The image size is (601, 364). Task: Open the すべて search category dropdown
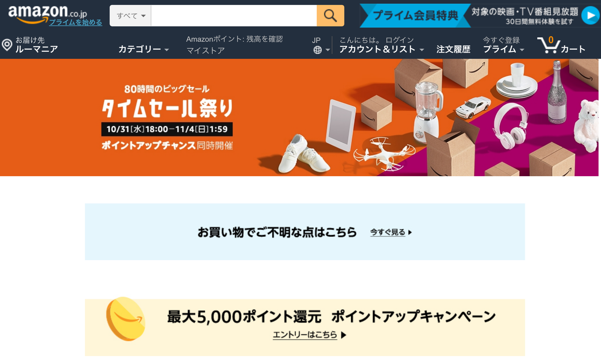[x=131, y=16]
